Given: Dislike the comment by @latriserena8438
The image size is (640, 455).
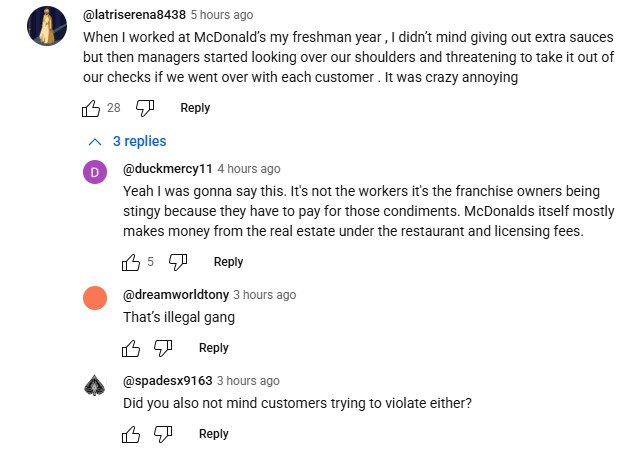Looking at the screenshot, I should coord(144,108).
